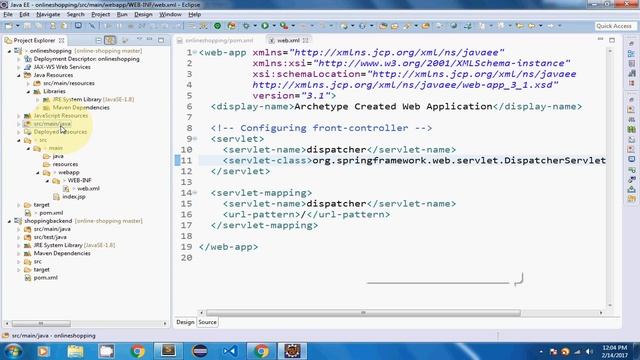Select Maven Dependencies under onlineshopping Libraries
The width and height of the screenshot is (640, 360).
pyautogui.click(x=81, y=108)
